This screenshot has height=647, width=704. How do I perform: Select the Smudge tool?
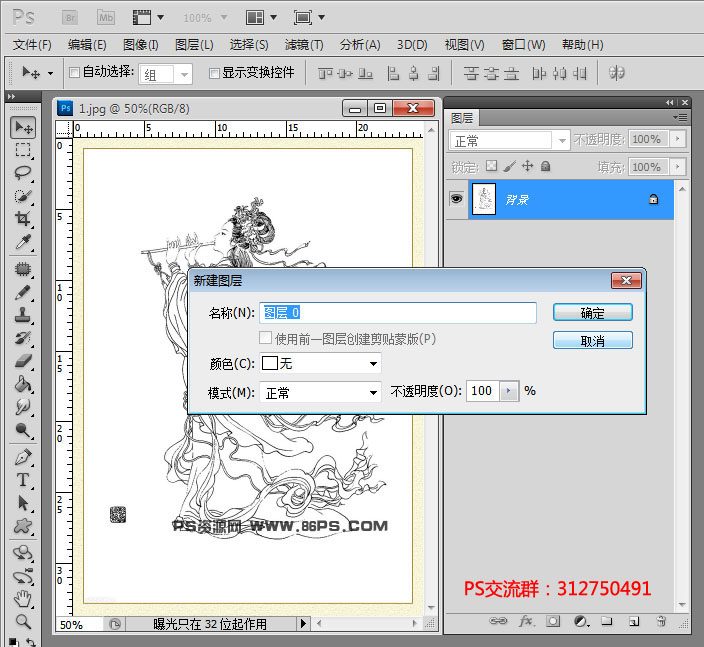pyautogui.click(x=23, y=407)
